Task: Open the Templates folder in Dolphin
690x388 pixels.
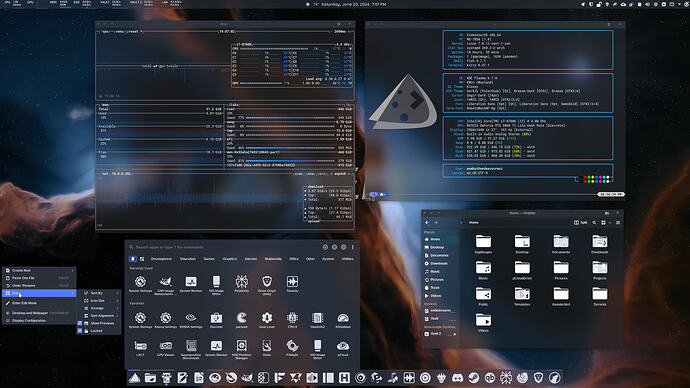Action: point(522,296)
